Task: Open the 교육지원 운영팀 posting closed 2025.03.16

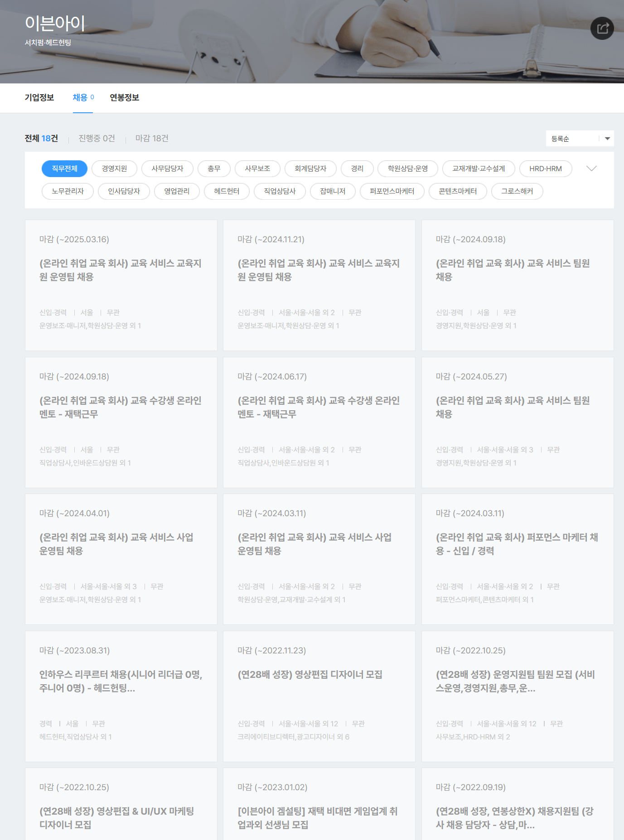Action: pyautogui.click(x=121, y=285)
